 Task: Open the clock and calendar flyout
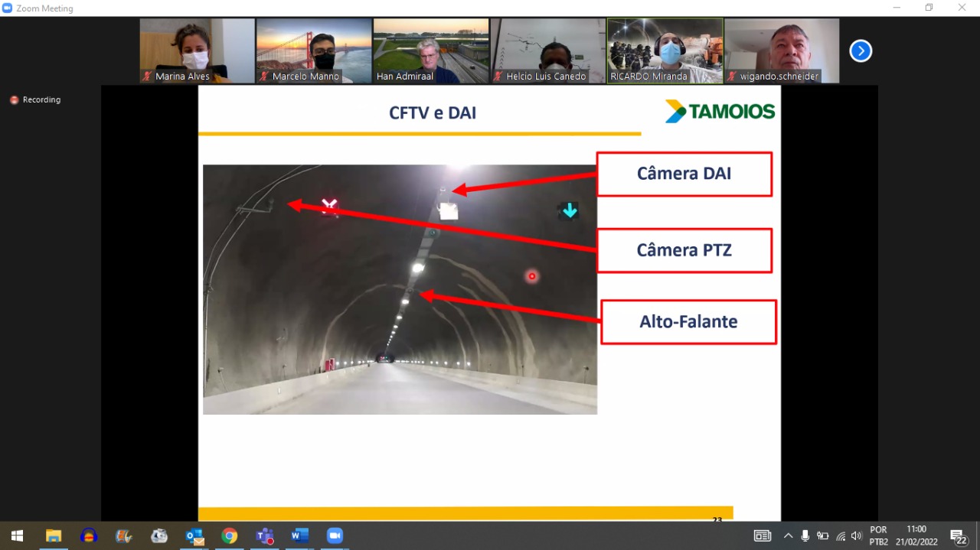916,535
